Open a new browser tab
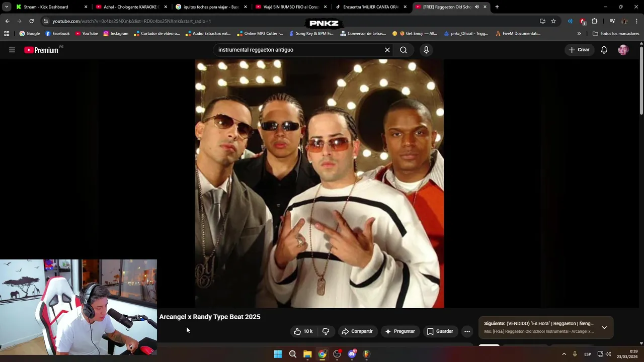This screenshot has height=362, width=644. pyautogui.click(x=497, y=7)
